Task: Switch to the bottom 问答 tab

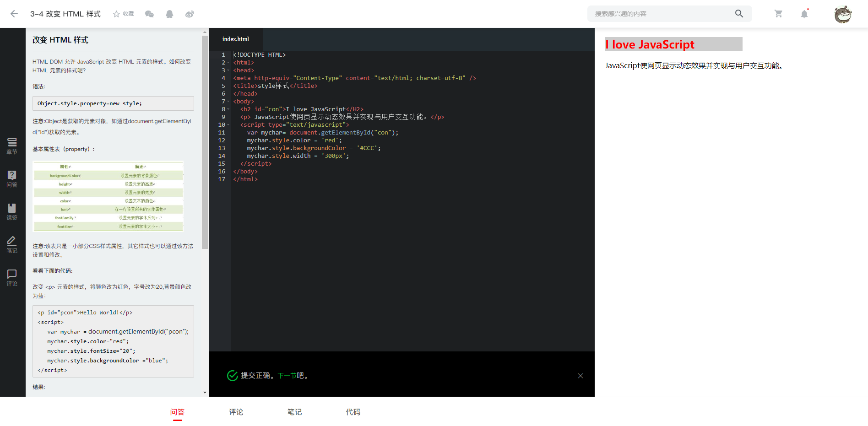Action: (x=178, y=412)
